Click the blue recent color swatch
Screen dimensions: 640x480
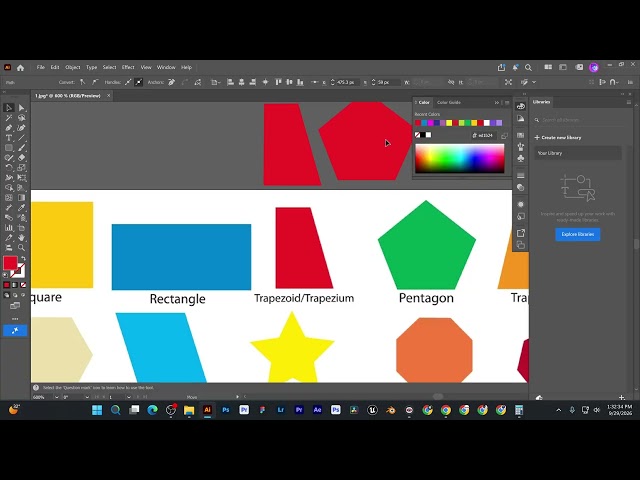point(424,123)
